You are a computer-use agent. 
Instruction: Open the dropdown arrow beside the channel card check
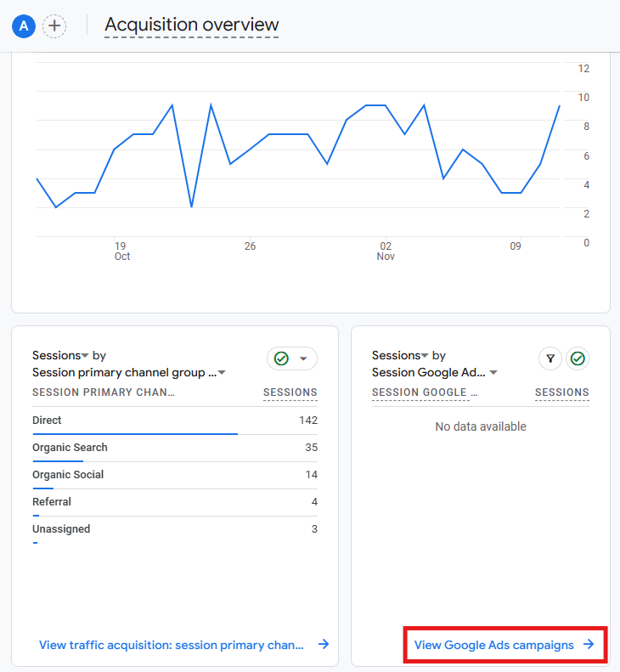pyautogui.click(x=303, y=359)
